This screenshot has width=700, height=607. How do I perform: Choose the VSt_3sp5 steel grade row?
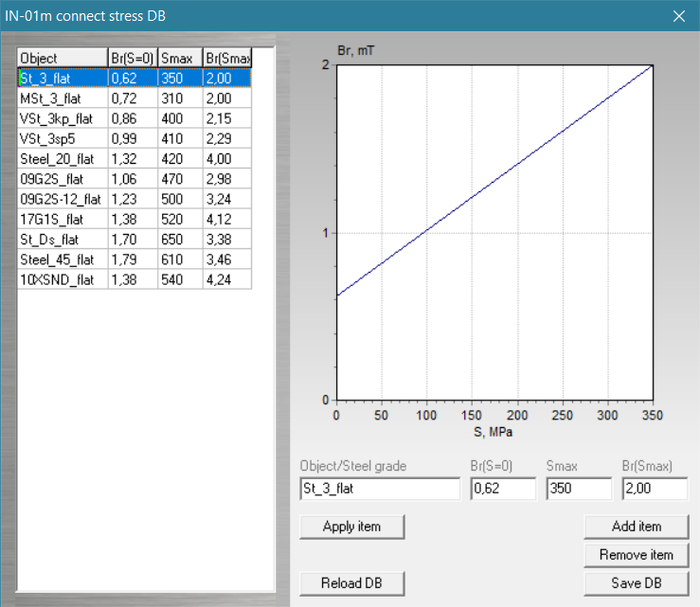coord(63,138)
